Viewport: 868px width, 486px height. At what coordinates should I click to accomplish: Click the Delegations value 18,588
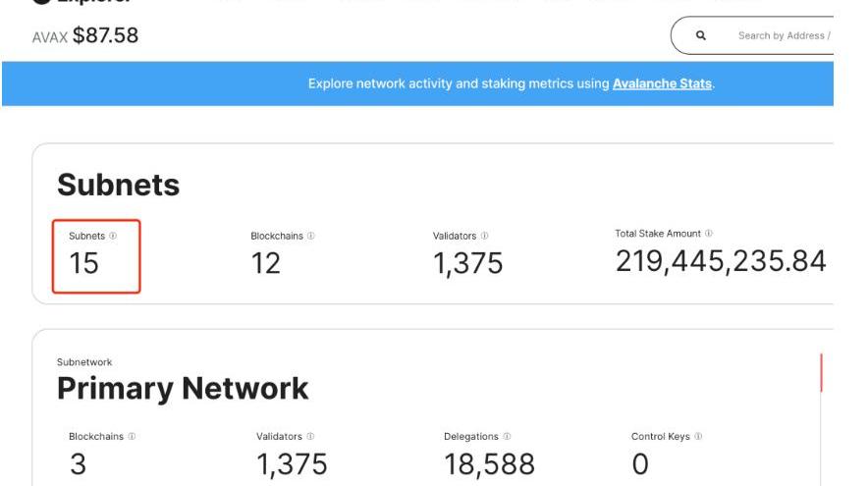[x=489, y=464]
